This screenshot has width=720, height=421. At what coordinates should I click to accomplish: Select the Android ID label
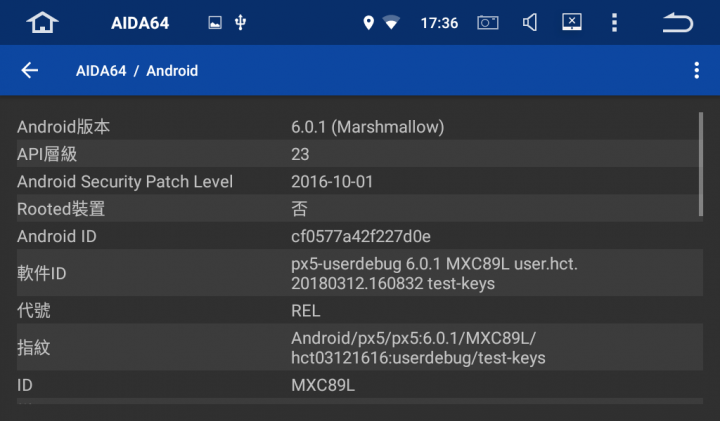57,236
